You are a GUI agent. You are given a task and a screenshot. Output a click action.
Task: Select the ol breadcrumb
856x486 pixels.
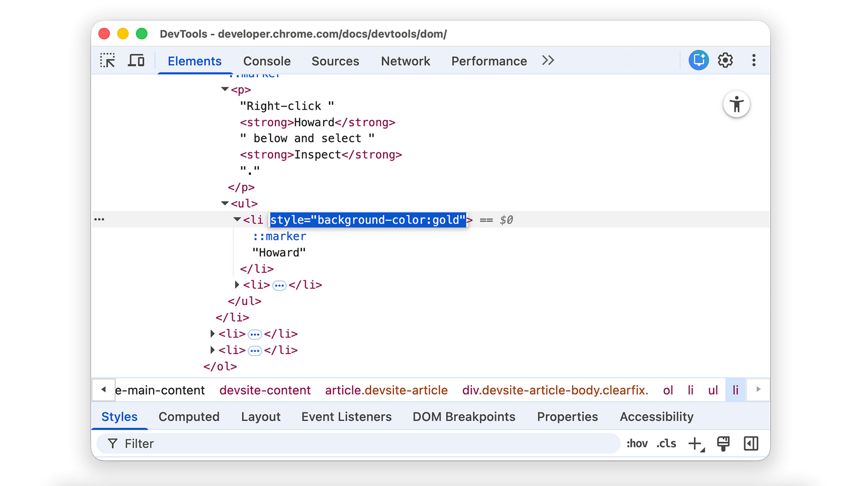click(x=668, y=390)
